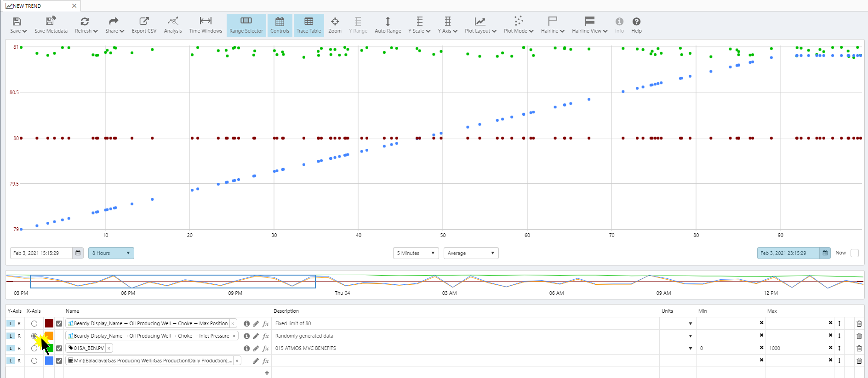Edit the Max Position trace with pencil icon
Screen dimensions: 868x378
(x=256, y=324)
